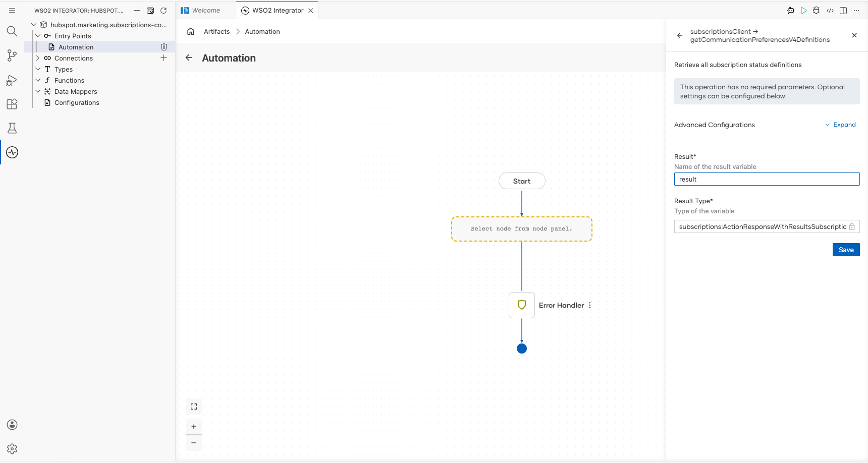Show source code view
868x463 pixels.
pyautogui.click(x=830, y=10)
